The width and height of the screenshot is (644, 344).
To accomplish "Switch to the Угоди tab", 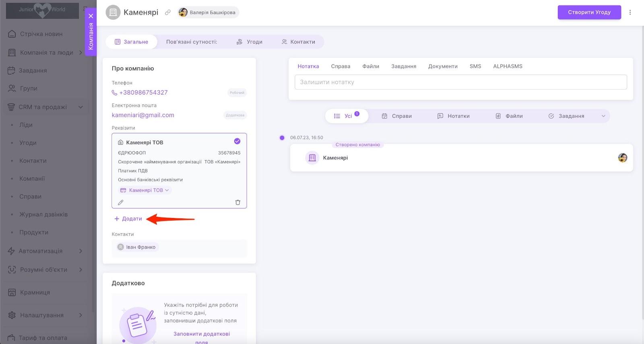I will (250, 42).
